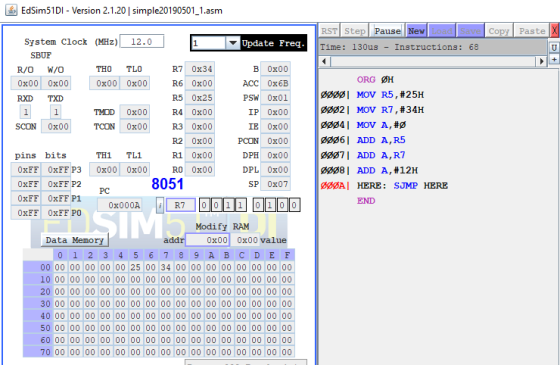Copy the assembly code with Copy button

coord(499,31)
